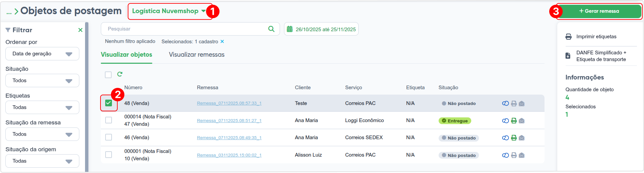
Task: Click the search magnifier icon
Action: [x=271, y=29]
